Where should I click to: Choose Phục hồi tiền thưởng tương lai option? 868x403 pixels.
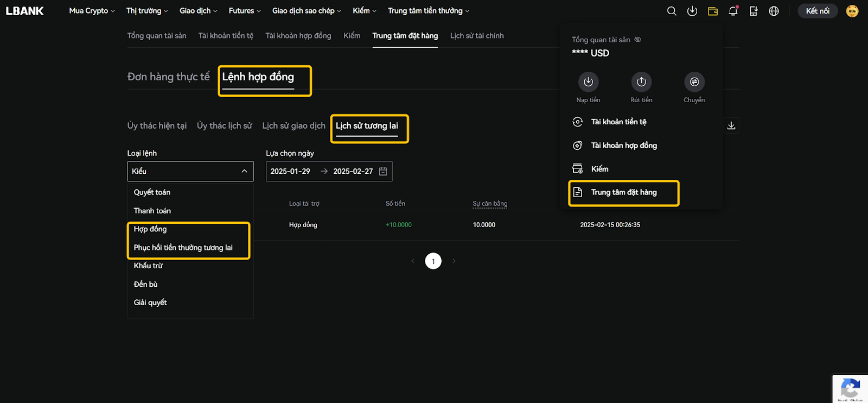[183, 248]
